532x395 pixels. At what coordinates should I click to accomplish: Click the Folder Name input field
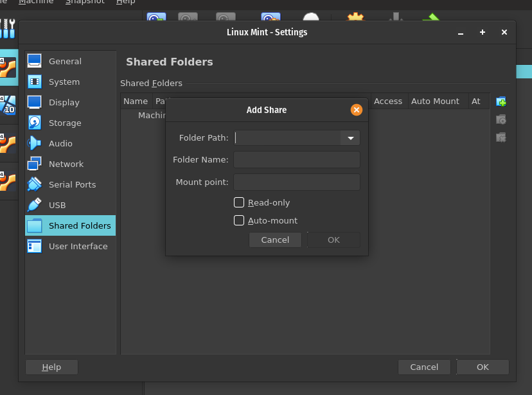pyautogui.click(x=297, y=160)
